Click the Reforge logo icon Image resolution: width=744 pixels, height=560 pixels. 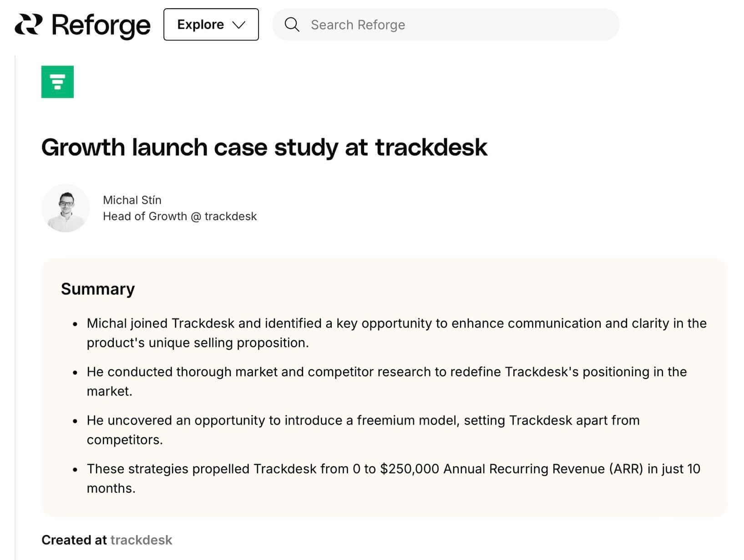point(29,25)
